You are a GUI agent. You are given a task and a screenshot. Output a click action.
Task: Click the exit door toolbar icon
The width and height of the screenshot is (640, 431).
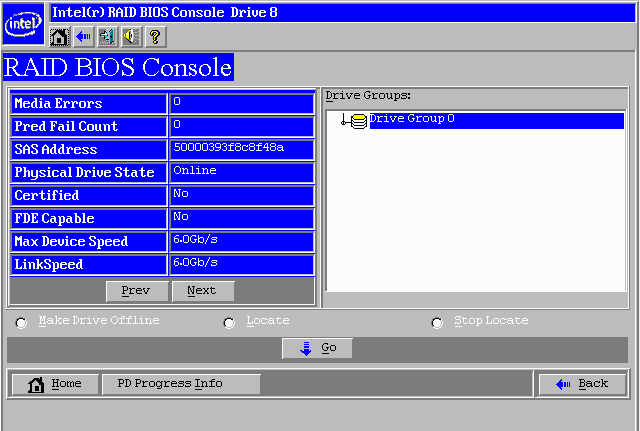[x=107, y=37]
